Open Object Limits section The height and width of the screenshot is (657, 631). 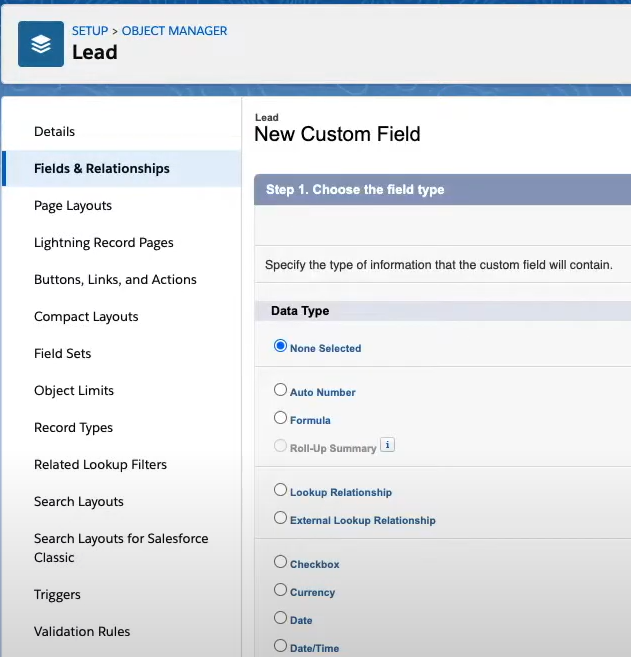point(74,391)
